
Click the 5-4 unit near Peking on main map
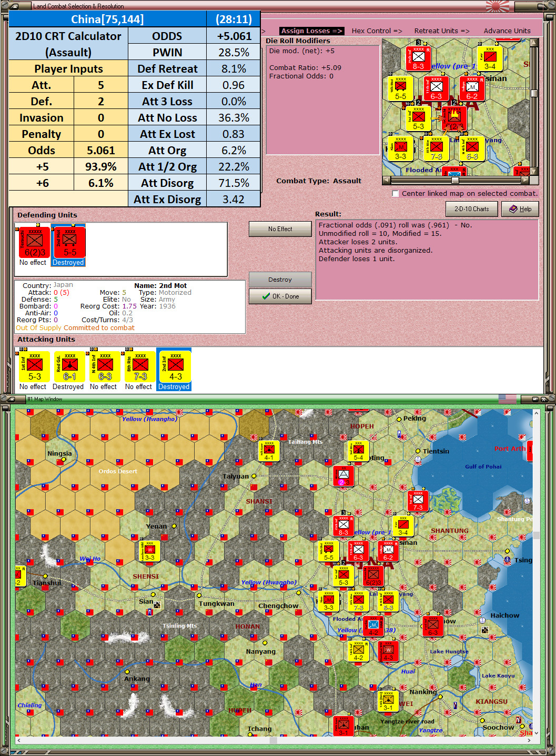coord(358,451)
